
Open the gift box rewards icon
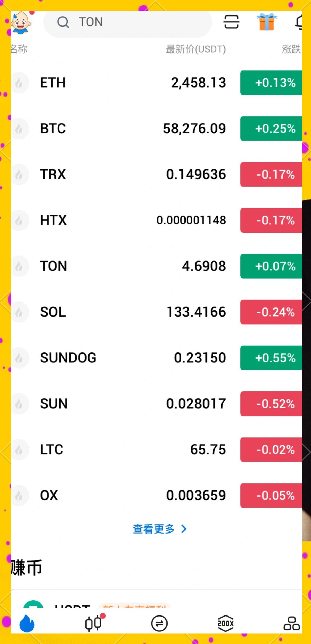click(x=267, y=22)
